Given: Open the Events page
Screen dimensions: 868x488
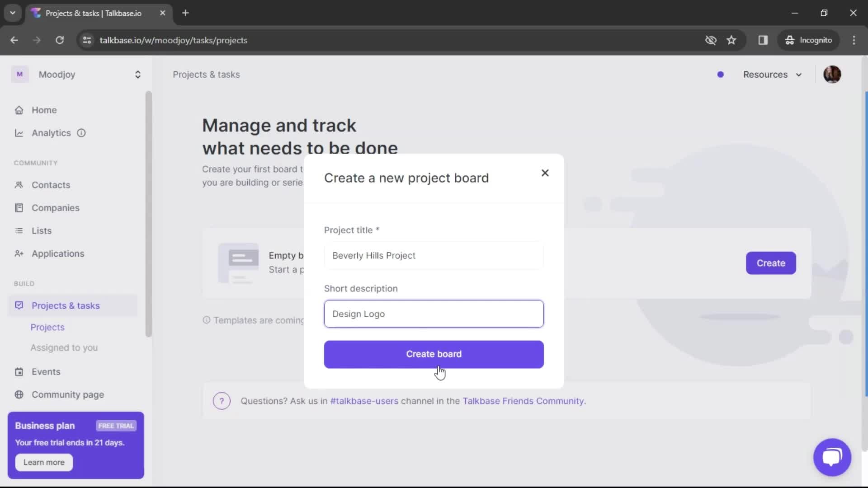Looking at the screenshot, I should pyautogui.click(x=47, y=371).
